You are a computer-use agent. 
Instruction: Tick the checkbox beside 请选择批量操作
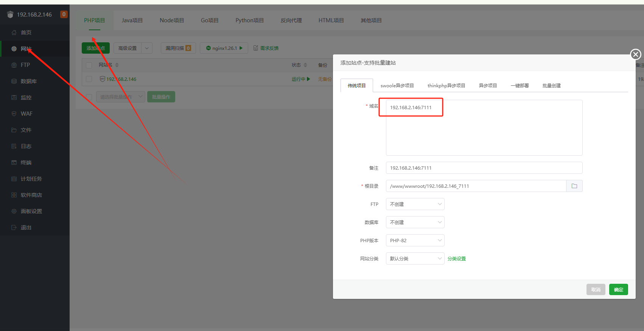click(x=89, y=97)
